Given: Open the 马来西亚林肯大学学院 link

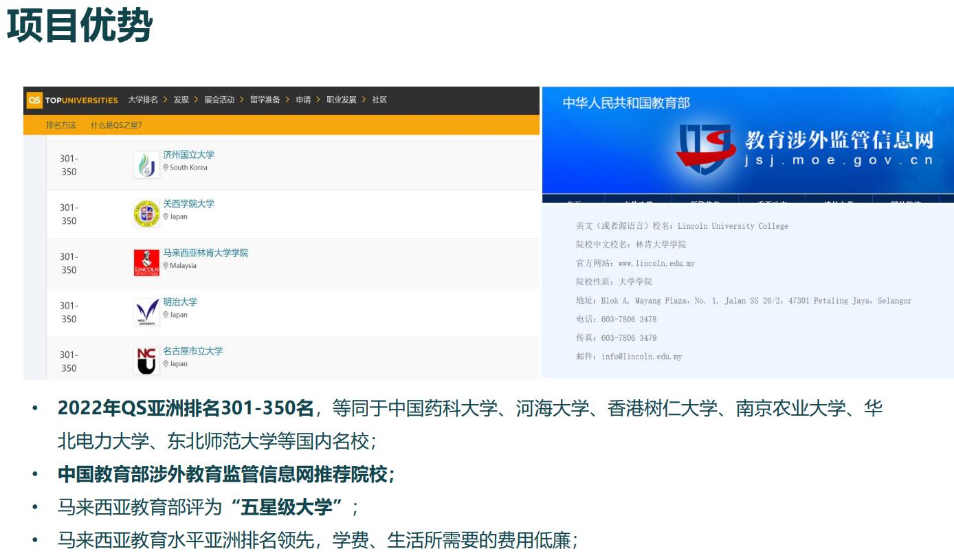Looking at the screenshot, I should pos(206,253).
